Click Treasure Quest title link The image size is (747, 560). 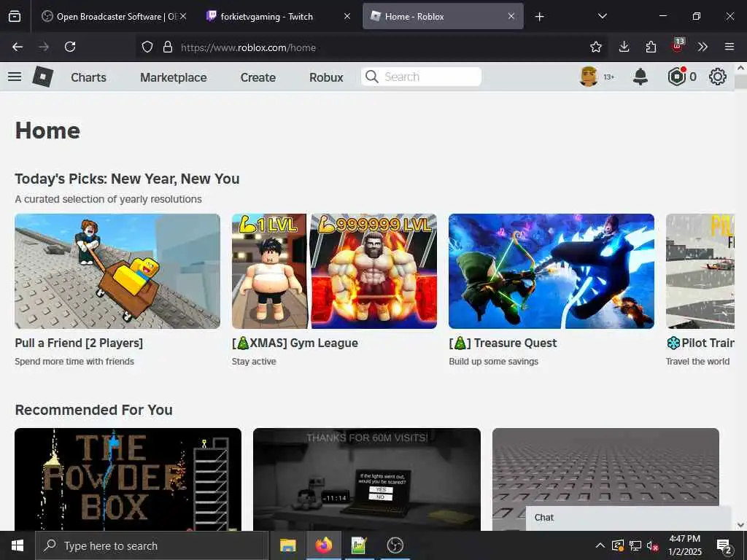coord(503,343)
